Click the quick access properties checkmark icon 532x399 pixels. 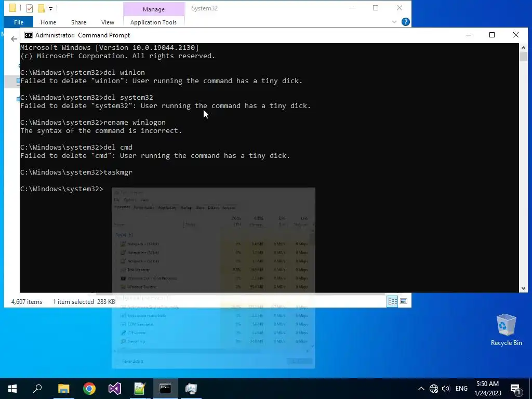[x=30, y=8]
